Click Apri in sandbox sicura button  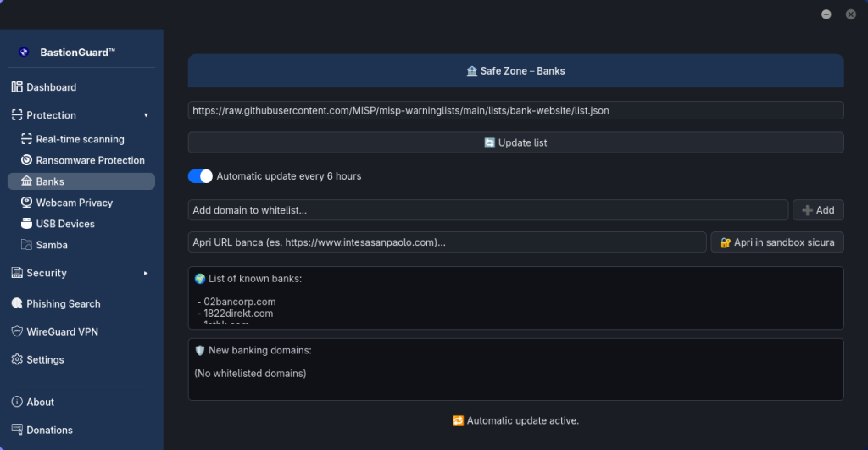[x=777, y=242]
